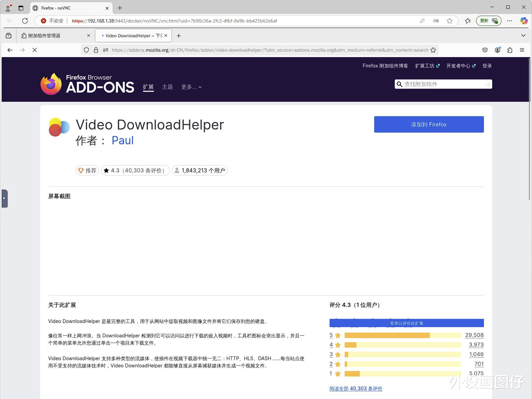Click the Firefox shield tracking protection icon

86,50
